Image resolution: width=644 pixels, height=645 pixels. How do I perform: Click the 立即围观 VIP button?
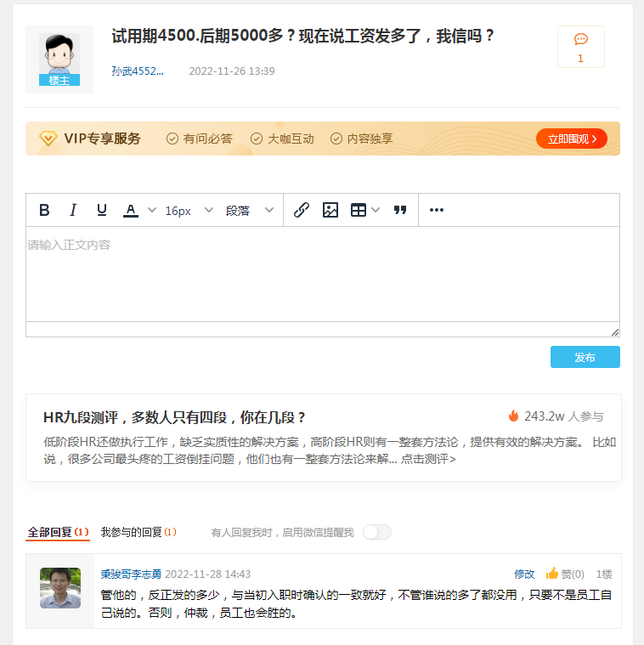(571, 139)
